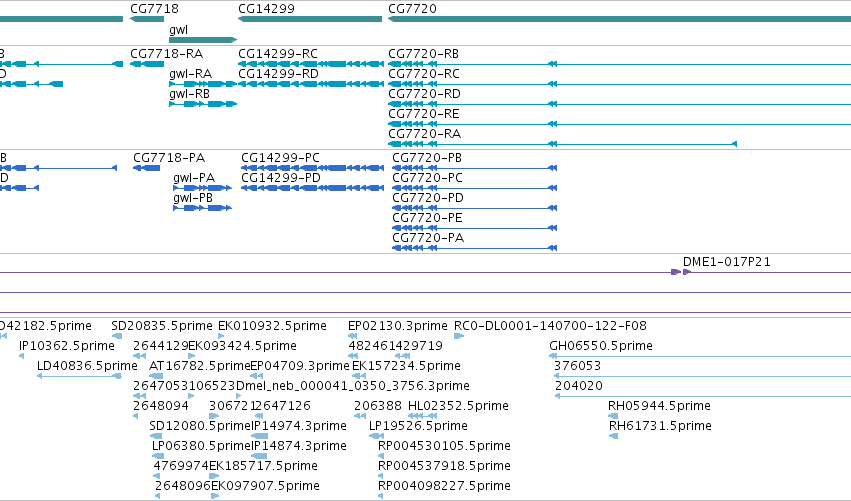Open transcript CG14299-RD

click(278, 74)
